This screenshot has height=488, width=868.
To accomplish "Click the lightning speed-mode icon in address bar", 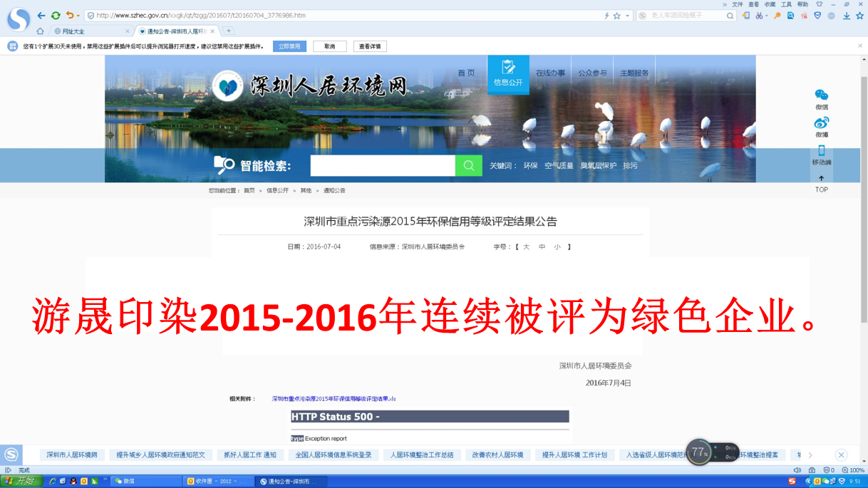I will point(606,15).
